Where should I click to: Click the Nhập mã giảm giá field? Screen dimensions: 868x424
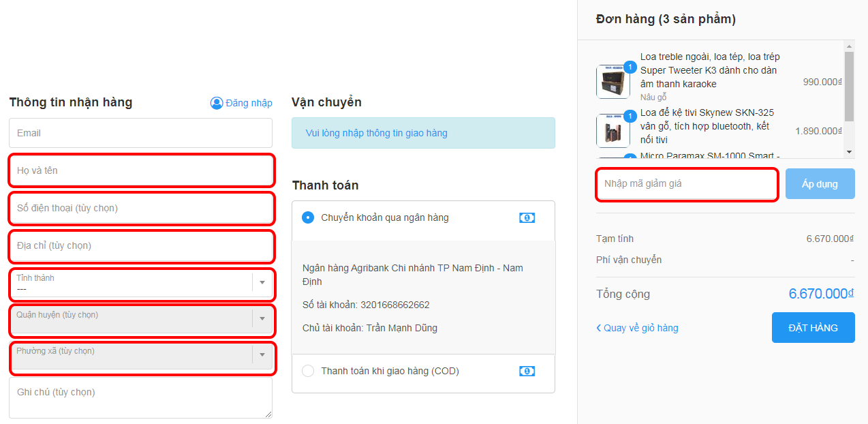[x=687, y=184]
